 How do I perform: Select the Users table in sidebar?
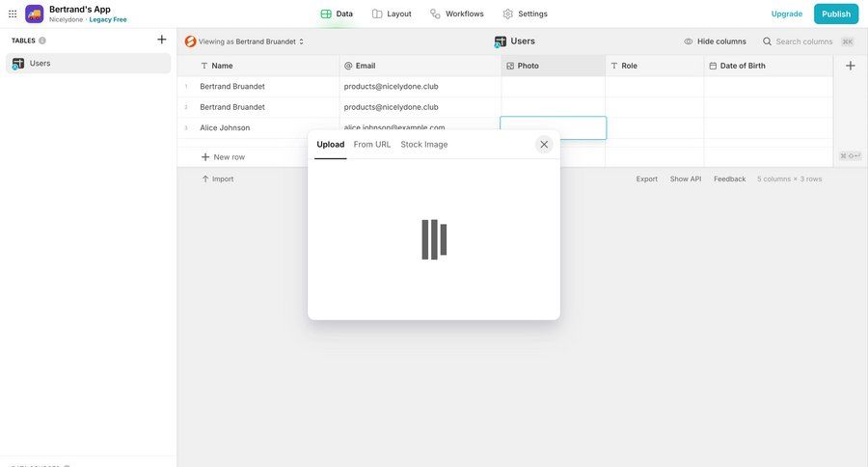point(87,64)
